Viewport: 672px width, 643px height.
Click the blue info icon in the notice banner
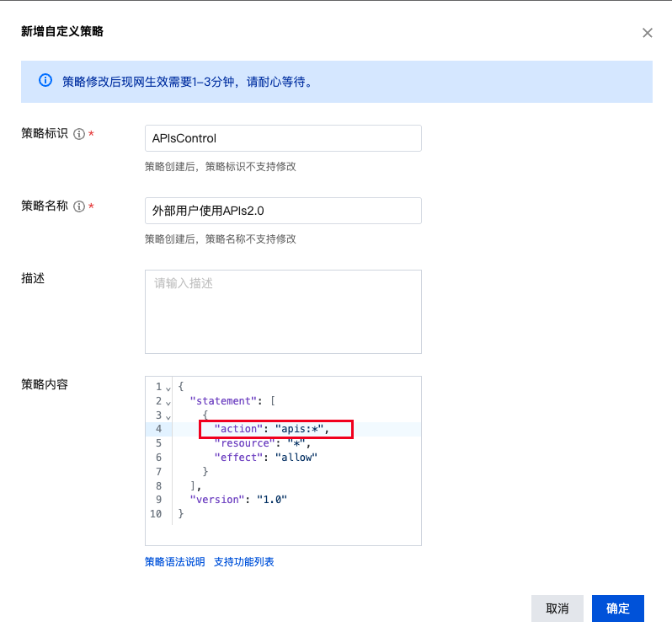[45, 81]
